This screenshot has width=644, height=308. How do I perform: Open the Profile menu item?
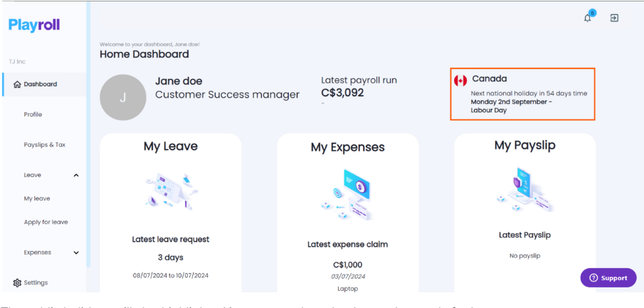[x=33, y=115]
